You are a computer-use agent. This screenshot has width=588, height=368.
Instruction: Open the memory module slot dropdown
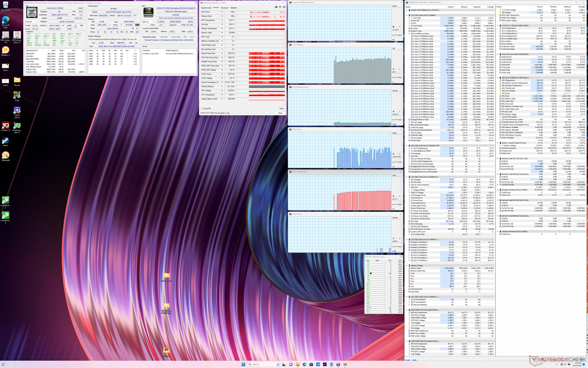click(114, 39)
